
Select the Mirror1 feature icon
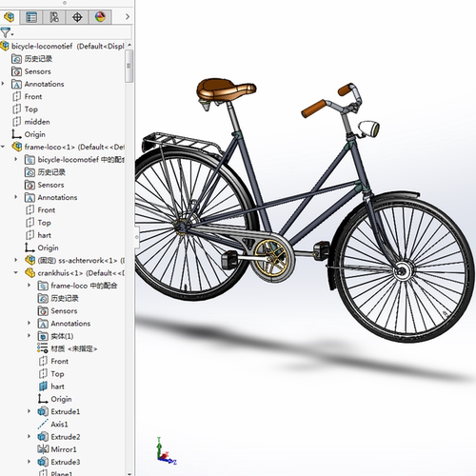coord(43,449)
